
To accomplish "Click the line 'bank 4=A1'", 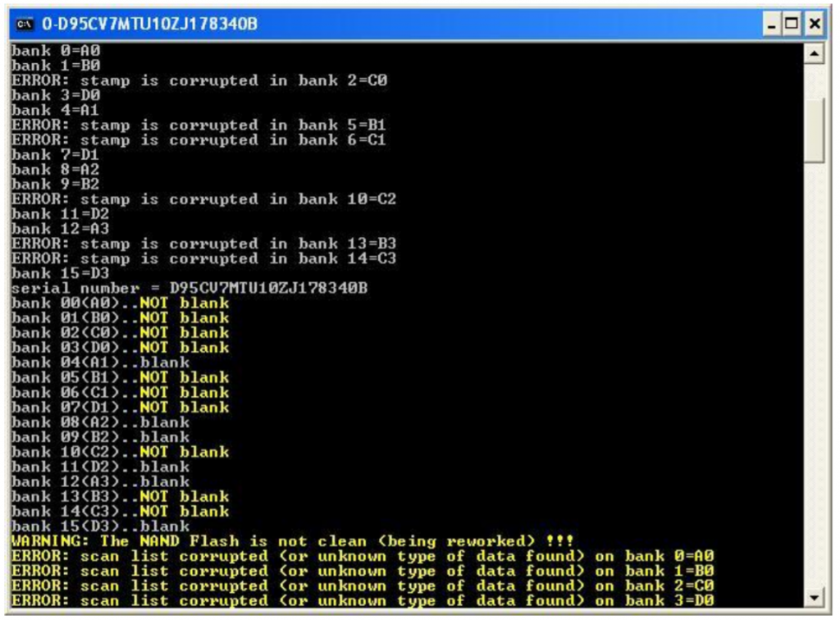I will point(56,110).
